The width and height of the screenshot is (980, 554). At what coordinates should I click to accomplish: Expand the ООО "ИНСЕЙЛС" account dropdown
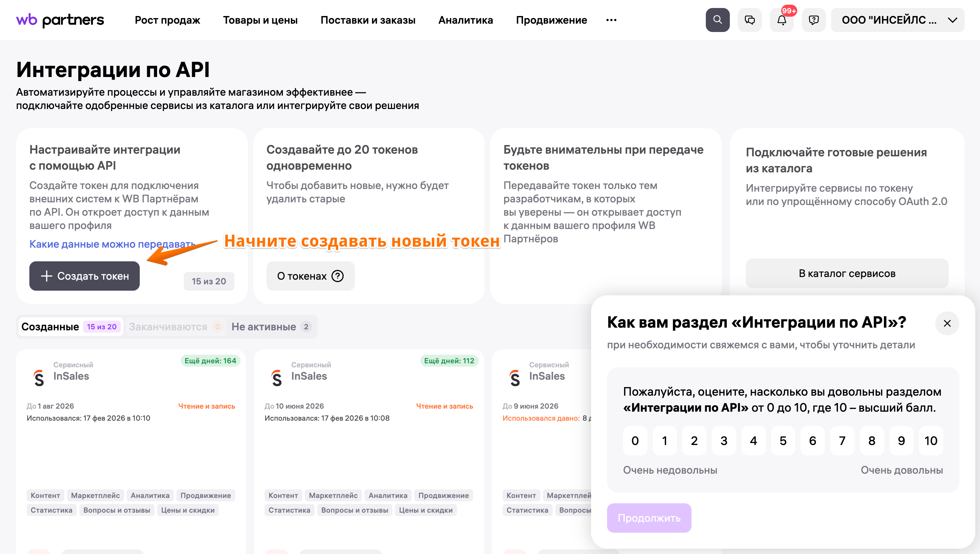coord(897,20)
